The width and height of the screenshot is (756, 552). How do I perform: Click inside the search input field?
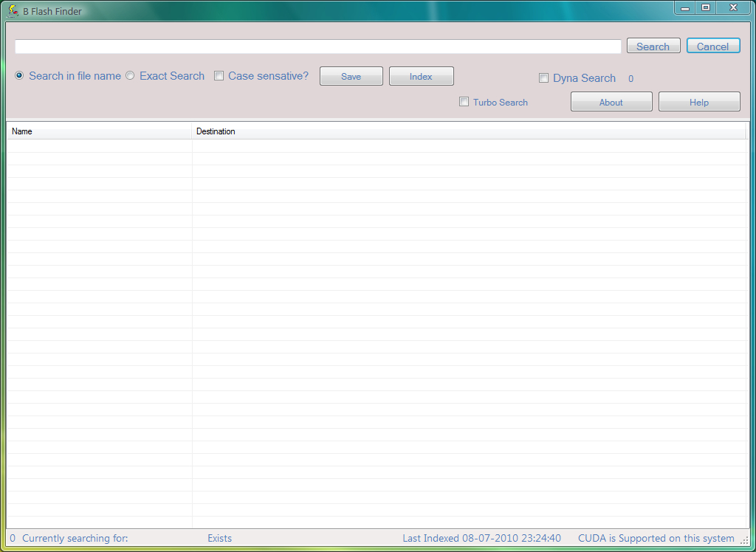coord(317,46)
